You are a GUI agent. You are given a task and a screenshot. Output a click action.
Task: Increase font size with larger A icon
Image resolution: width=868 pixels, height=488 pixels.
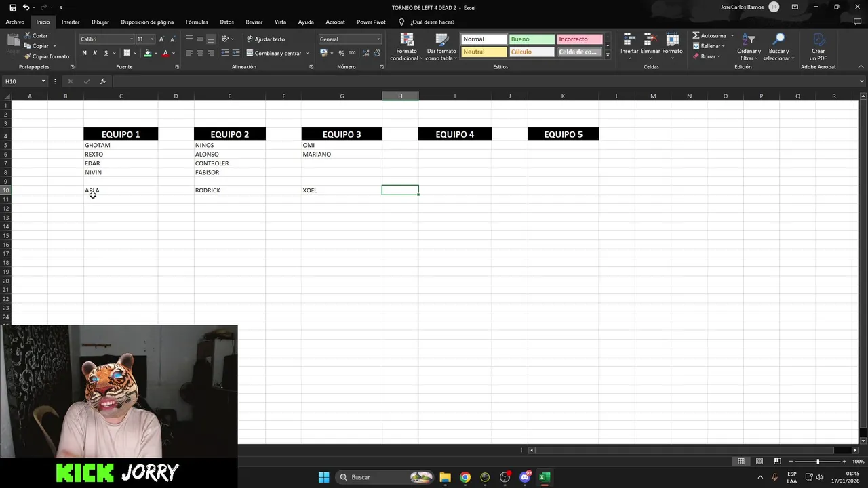coord(161,39)
